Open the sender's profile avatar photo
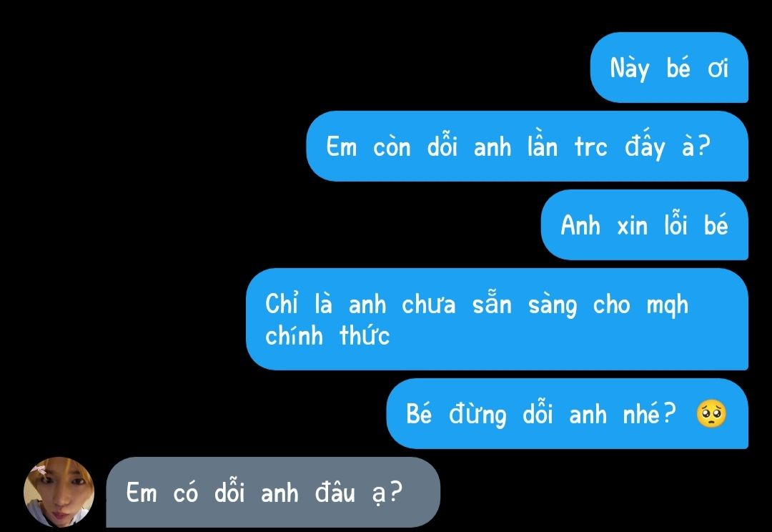 pyautogui.click(x=59, y=492)
